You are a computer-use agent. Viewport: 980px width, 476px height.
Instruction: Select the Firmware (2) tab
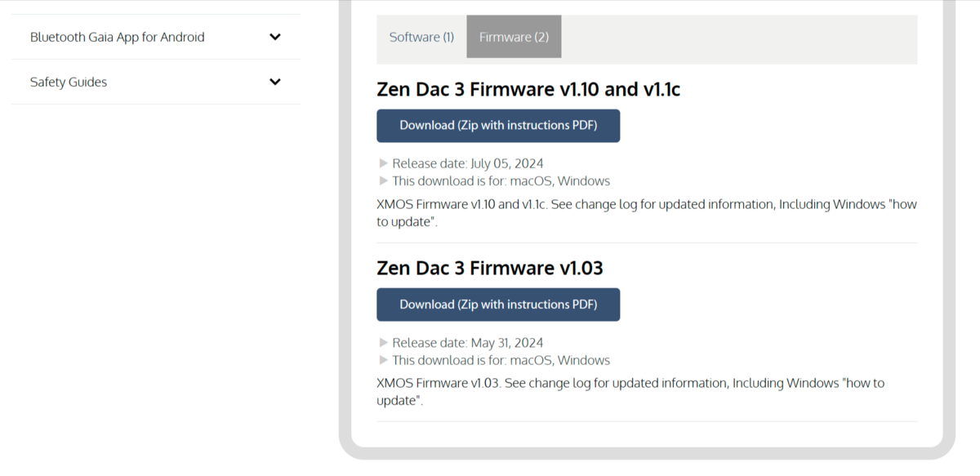514,37
